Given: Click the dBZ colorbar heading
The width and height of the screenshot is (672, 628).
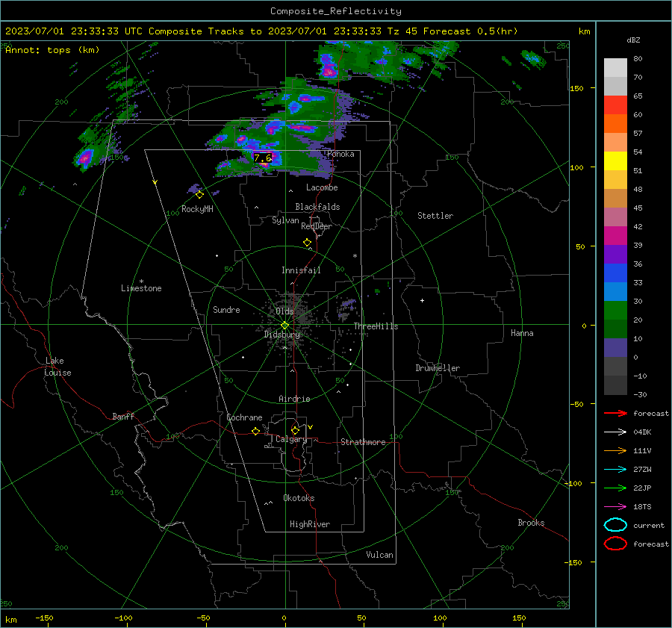Looking at the screenshot, I should [633, 40].
